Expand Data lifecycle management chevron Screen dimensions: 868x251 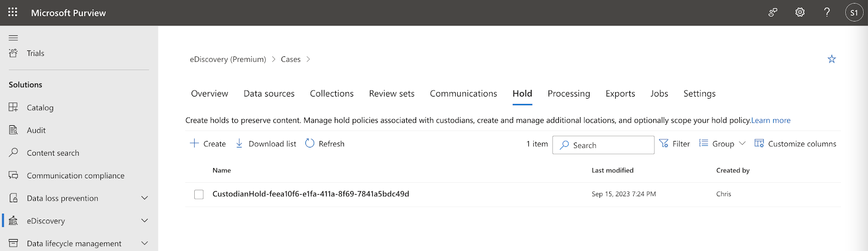click(145, 243)
